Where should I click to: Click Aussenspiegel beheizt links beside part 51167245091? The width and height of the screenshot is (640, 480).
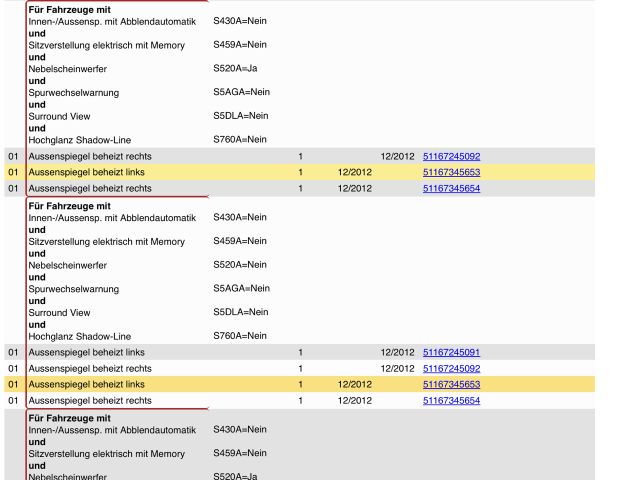click(87, 353)
